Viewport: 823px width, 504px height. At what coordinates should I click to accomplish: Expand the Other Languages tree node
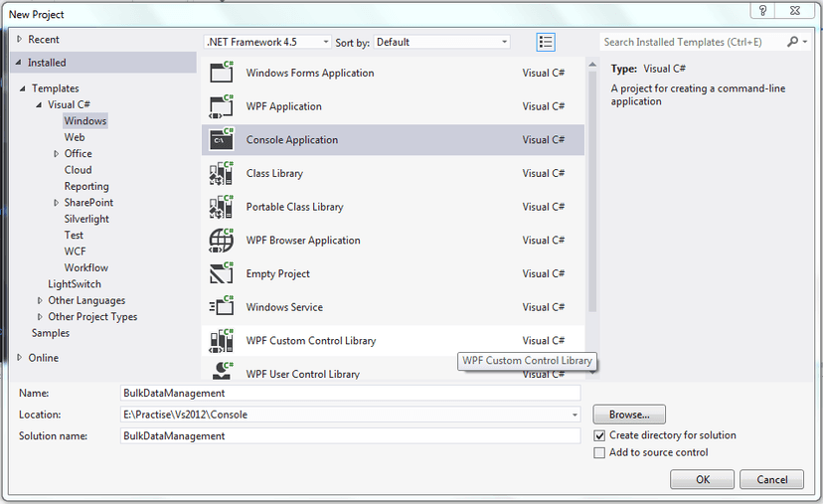tap(41, 300)
